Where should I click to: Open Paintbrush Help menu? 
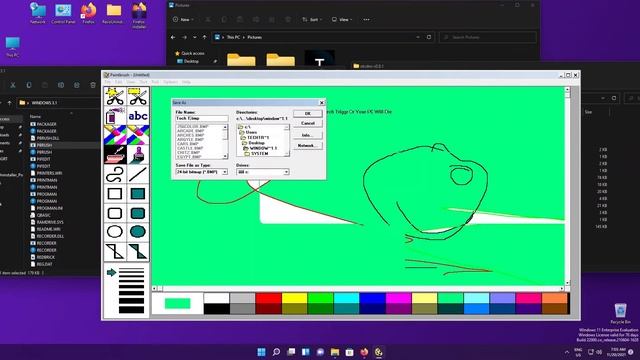pos(186,82)
